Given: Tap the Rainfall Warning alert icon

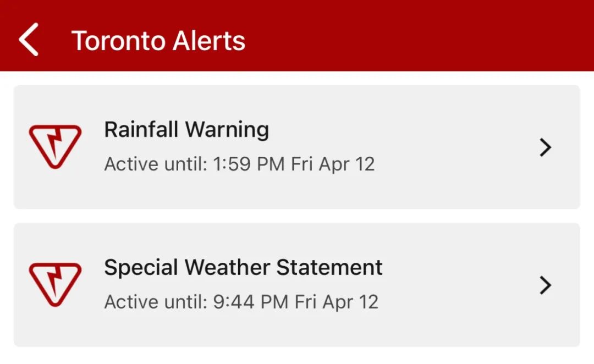Looking at the screenshot, I should (x=56, y=147).
